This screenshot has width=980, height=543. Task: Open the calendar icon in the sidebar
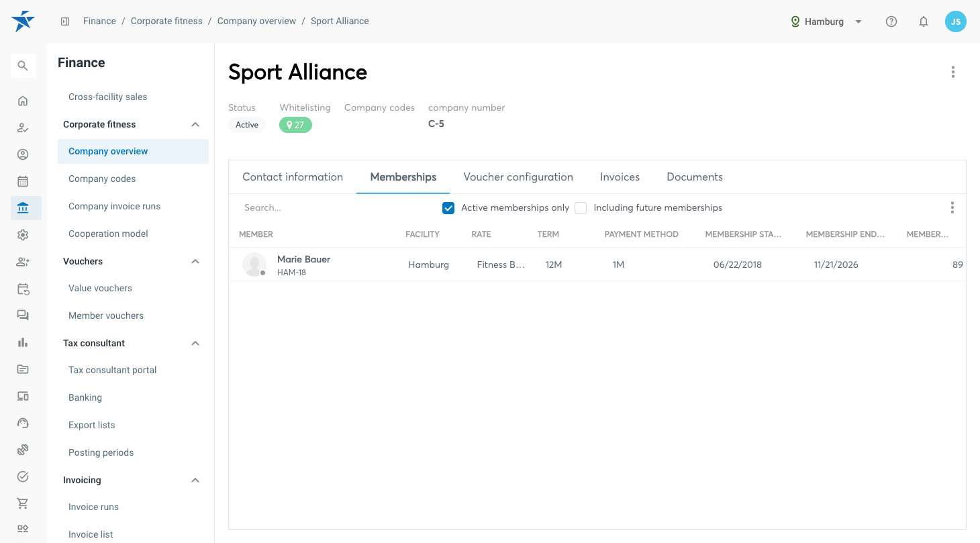tap(23, 181)
